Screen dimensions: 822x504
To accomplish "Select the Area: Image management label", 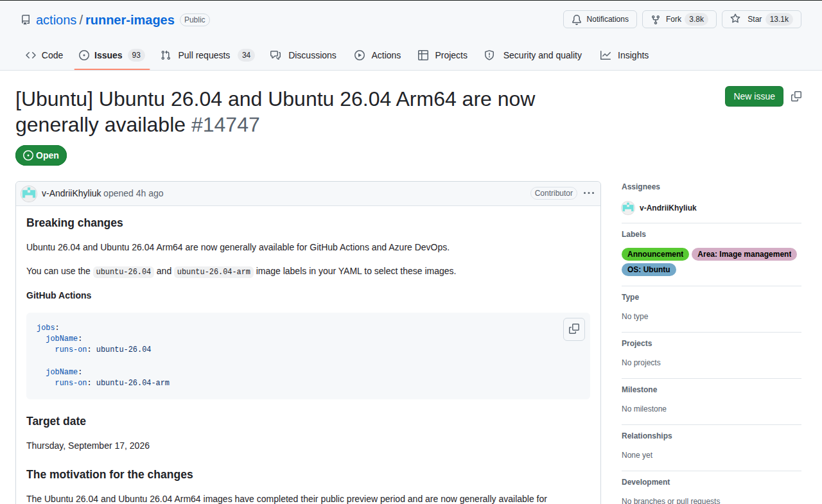I will click(x=744, y=254).
